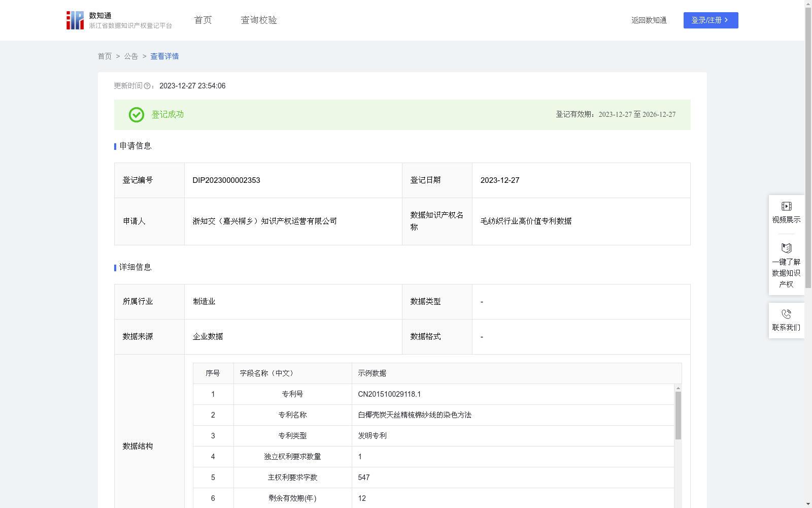This screenshot has width=812, height=508.
Task: Select sample patent number CN201510029118.1
Action: coord(389,394)
